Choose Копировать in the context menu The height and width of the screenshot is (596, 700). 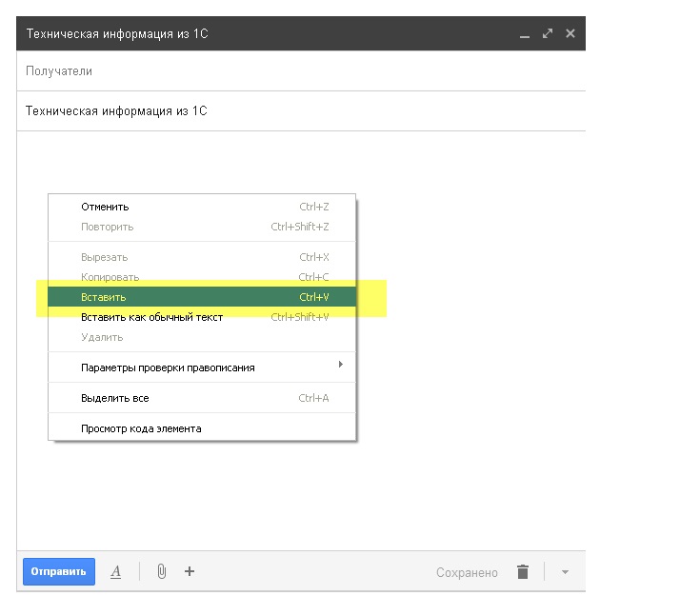(x=202, y=277)
